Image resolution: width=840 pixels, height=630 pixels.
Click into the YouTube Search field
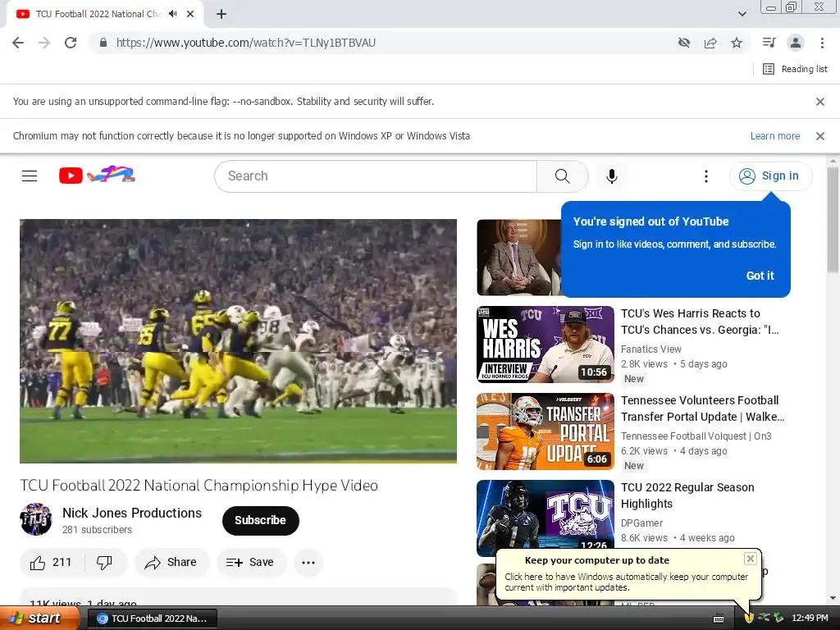pyautogui.click(x=376, y=176)
